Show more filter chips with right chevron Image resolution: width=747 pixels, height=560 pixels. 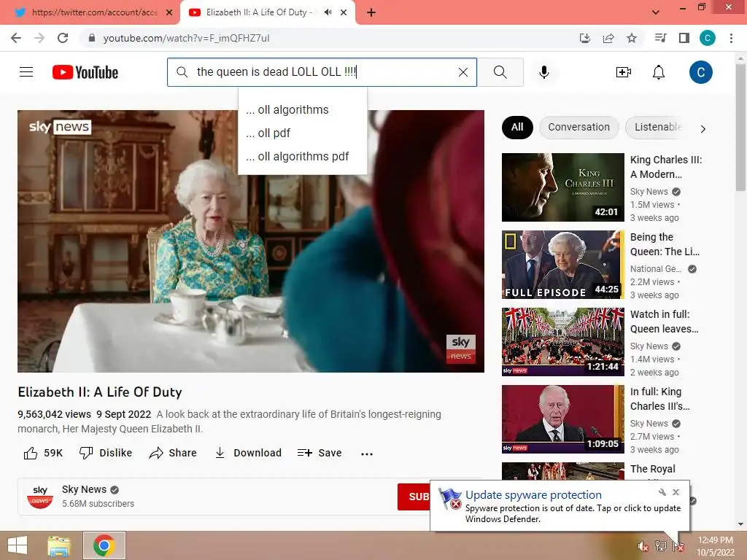coord(703,128)
